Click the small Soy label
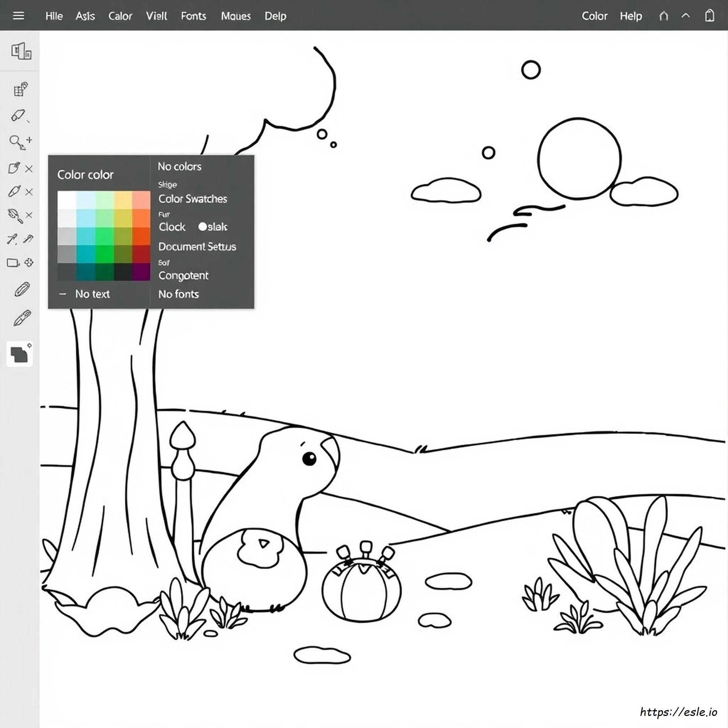 (164, 262)
